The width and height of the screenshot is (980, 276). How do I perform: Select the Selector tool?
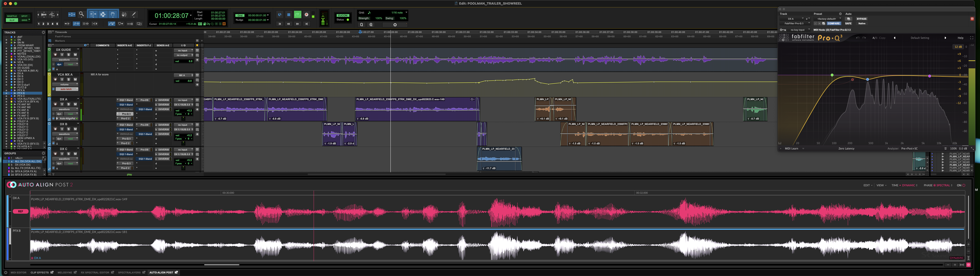click(x=103, y=15)
